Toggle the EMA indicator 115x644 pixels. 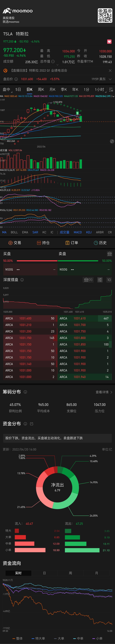coord(25,232)
